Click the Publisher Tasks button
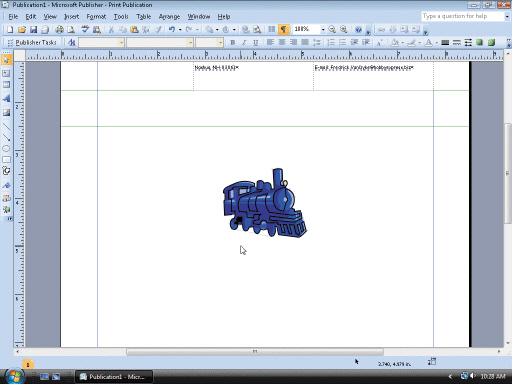The width and height of the screenshot is (512, 384). pos(32,42)
